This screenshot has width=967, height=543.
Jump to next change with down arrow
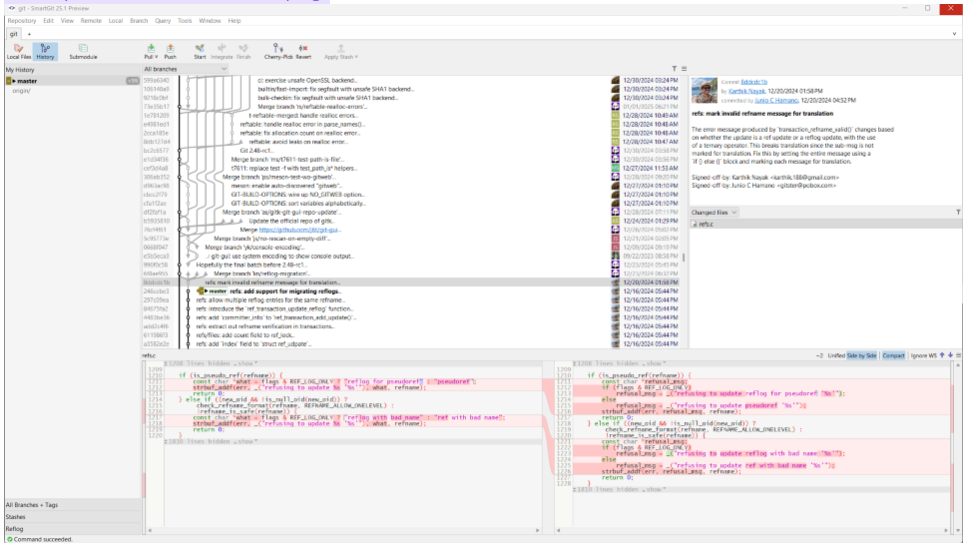tap(950, 355)
